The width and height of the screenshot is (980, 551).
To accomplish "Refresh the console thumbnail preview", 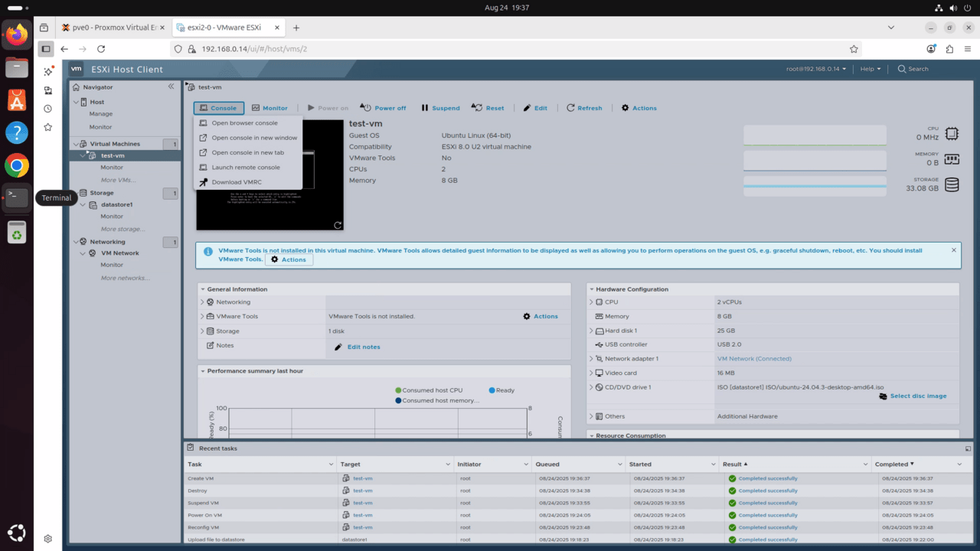I will [x=338, y=225].
